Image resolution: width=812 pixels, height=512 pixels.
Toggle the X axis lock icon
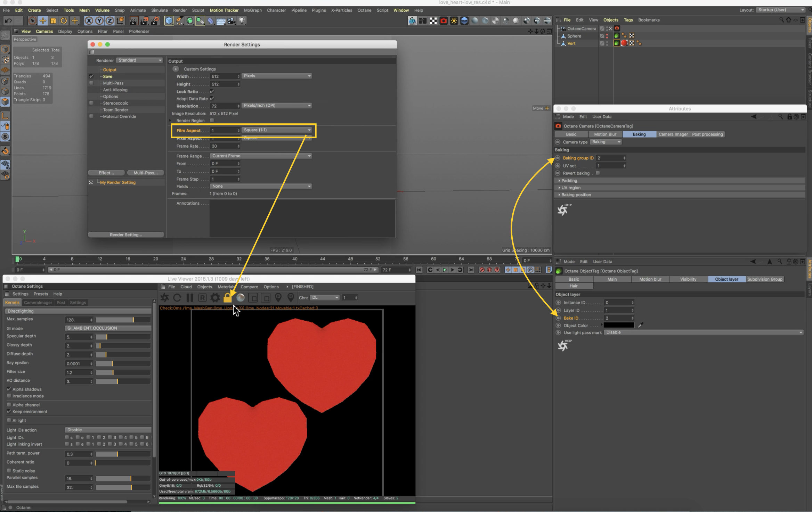[89, 21]
